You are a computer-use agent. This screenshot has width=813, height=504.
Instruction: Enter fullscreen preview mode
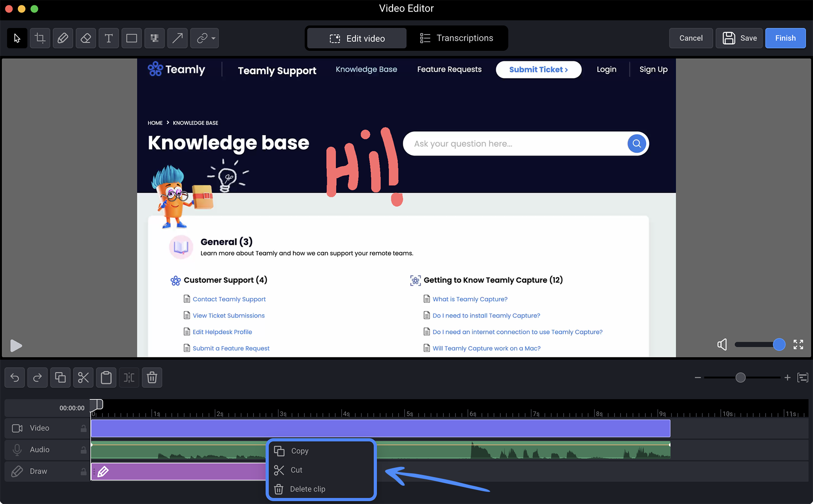798,345
